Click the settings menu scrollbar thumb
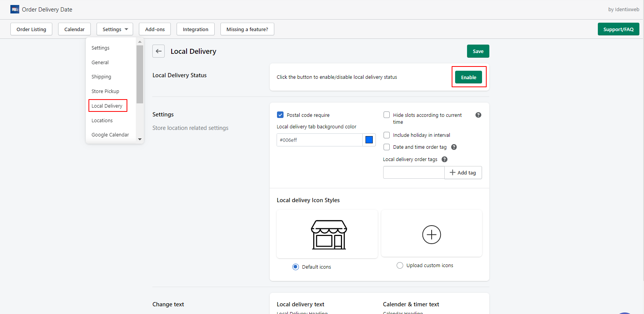This screenshot has width=644, height=314. [x=140, y=74]
